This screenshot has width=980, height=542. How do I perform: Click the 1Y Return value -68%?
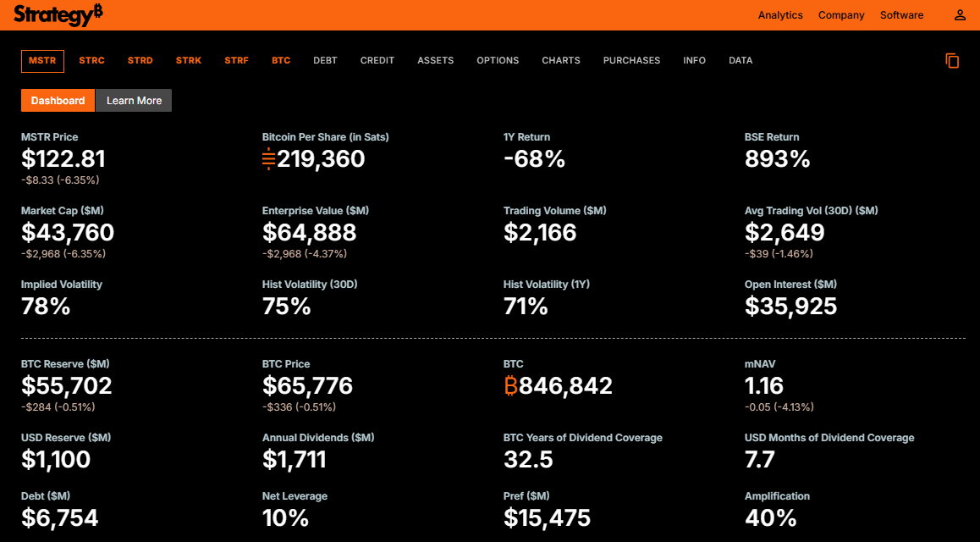(x=534, y=158)
